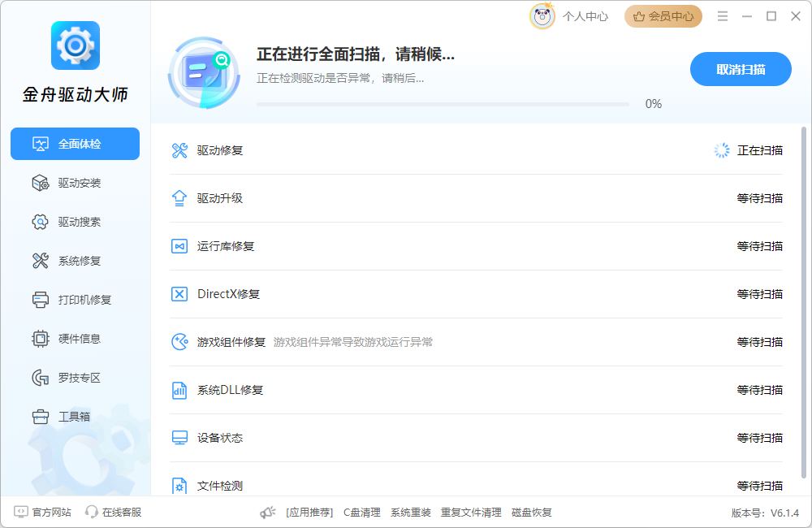812x528 pixels.
Task: Open 会员中心 membership center
Action: 663,16
